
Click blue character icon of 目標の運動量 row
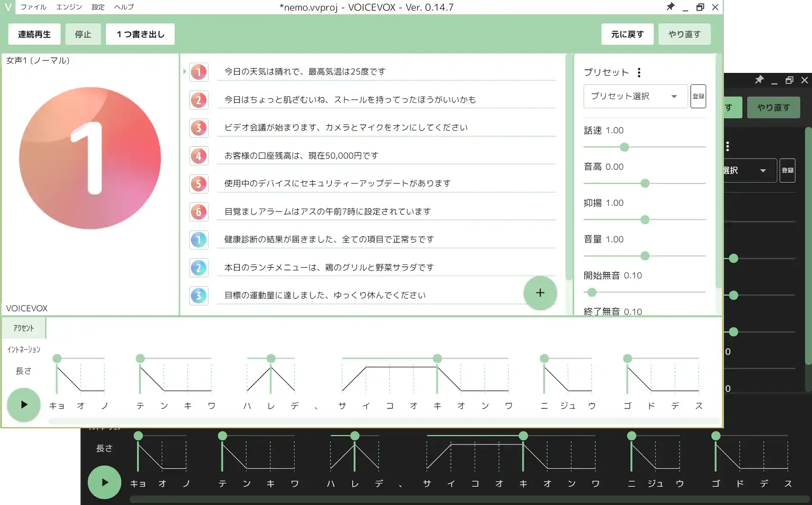click(x=199, y=295)
